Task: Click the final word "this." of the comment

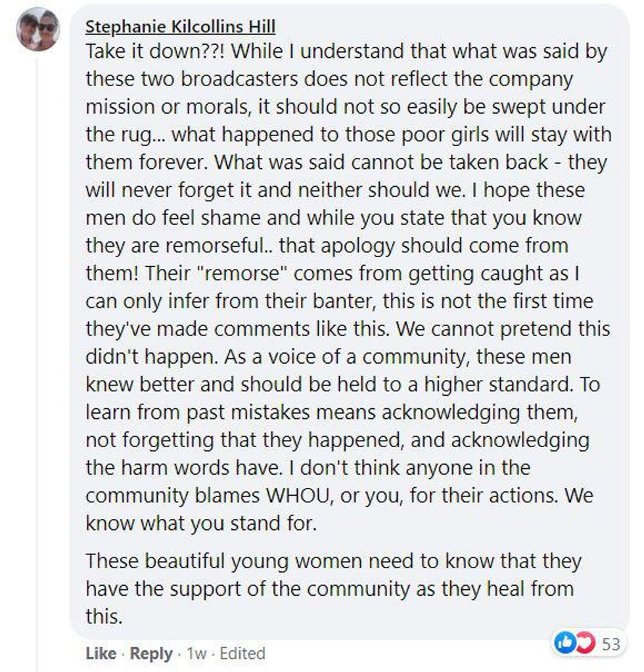Action: pos(103,617)
